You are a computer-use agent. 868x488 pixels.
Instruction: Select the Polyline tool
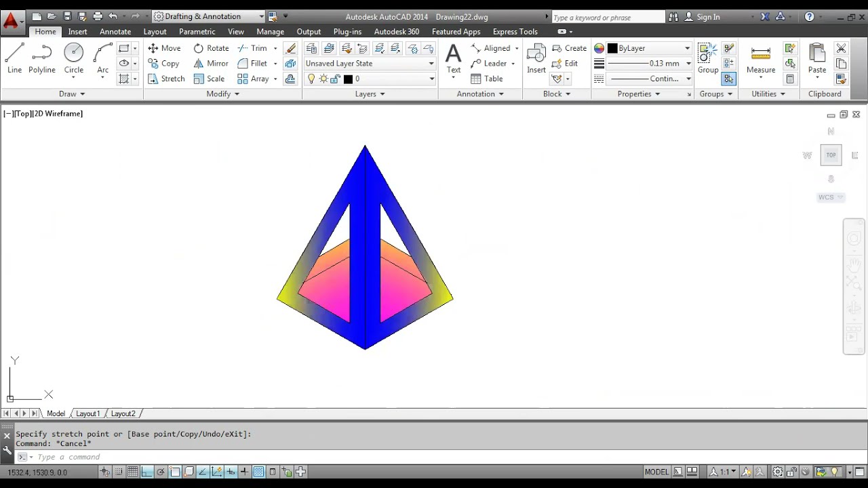point(42,58)
